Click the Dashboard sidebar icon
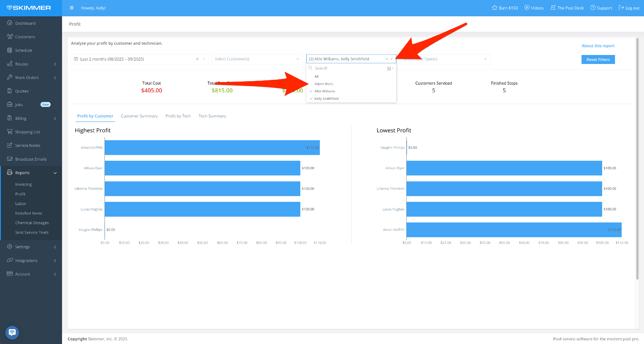Viewport: 644px width, 344px height. tap(9, 23)
